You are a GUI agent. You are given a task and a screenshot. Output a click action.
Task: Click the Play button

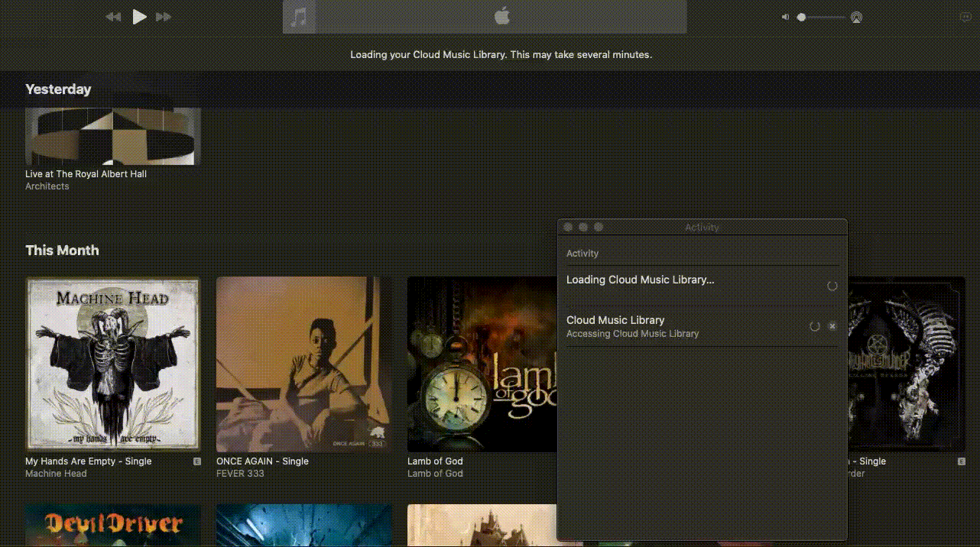[x=139, y=17]
